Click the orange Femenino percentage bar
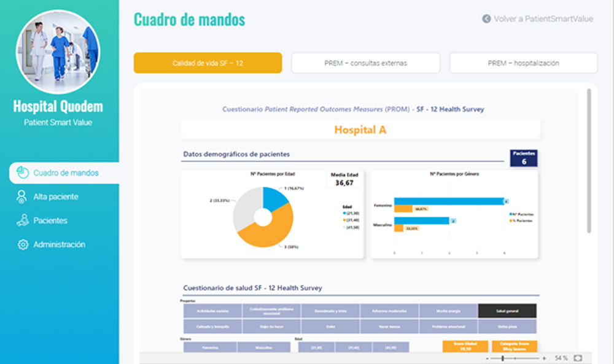614x364 pixels. pos(403,209)
